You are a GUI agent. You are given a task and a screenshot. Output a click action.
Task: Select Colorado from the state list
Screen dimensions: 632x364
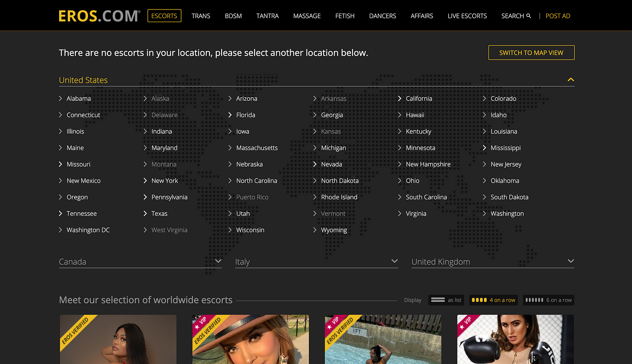pos(503,98)
